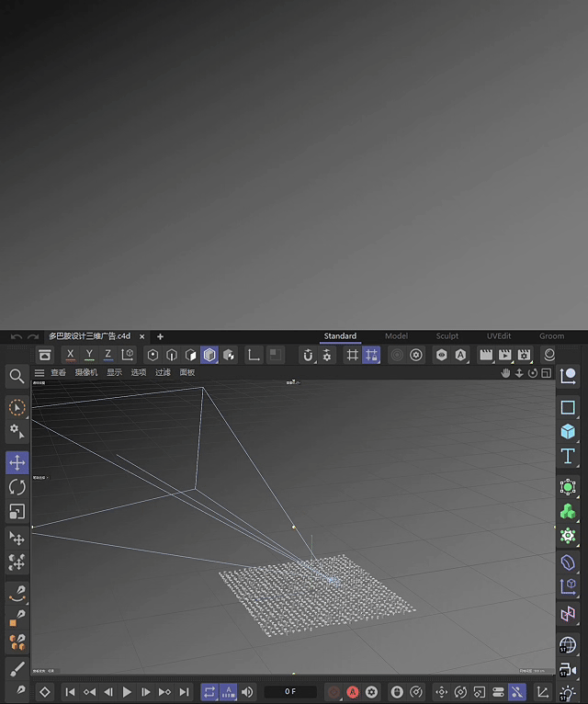588x704 pixels.
Task: Click record keyframe diamond button
Action: click(x=45, y=692)
